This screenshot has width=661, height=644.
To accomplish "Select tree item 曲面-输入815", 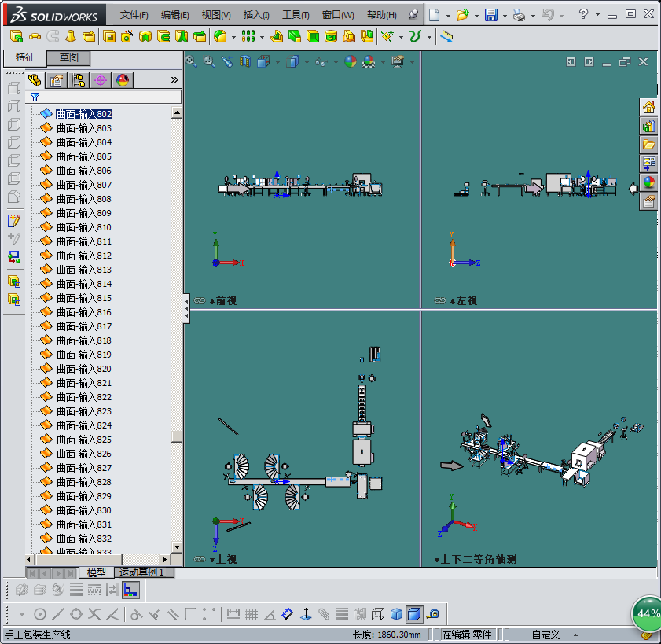I will point(84,298).
